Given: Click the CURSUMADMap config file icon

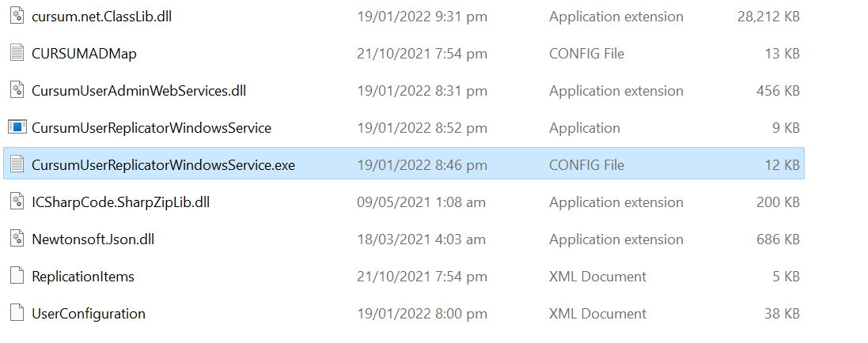Looking at the screenshot, I should [x=17, y=53].
